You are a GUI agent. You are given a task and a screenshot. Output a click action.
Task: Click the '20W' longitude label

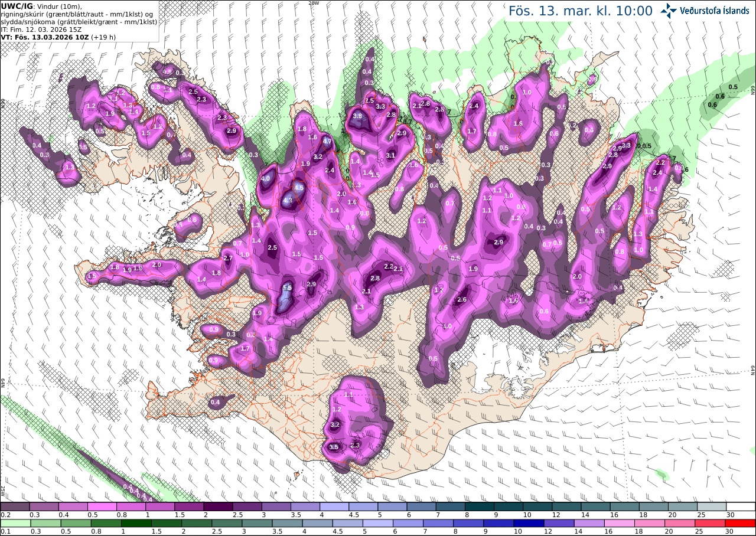314,3
